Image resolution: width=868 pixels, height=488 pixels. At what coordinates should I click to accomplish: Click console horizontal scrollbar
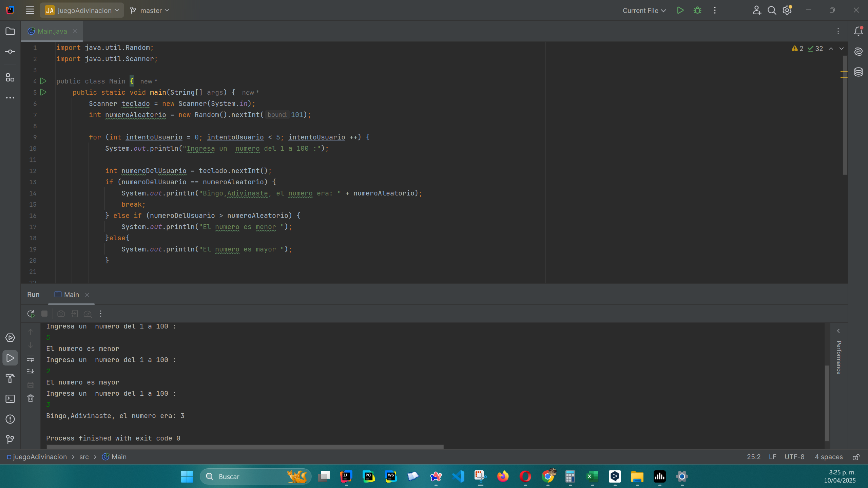pyautogui.click(x=245, y=447)
